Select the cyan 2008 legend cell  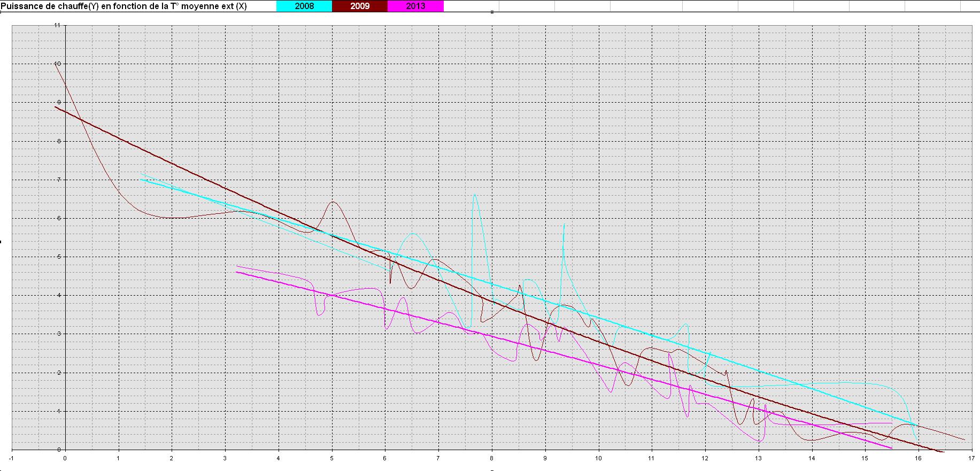pos(304,6)
